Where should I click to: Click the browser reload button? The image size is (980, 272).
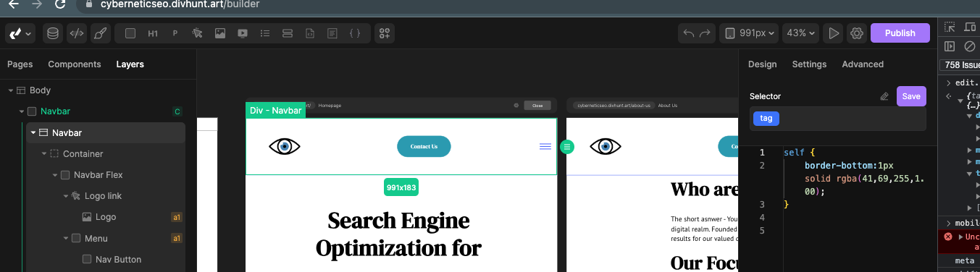pyautogui.click(x=60, y=4)
